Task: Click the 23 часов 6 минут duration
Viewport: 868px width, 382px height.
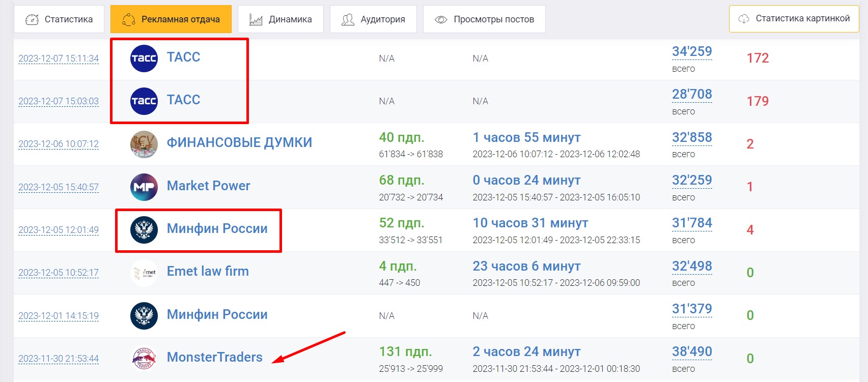Action: pyautogui.click(x=526, y=266)
